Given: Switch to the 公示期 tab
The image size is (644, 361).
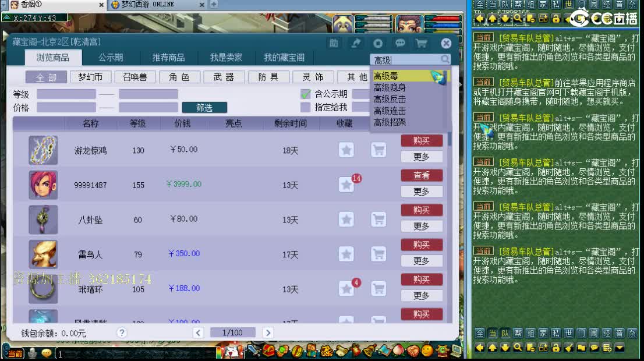Looking at the screenshot, I should click(111, 58).
